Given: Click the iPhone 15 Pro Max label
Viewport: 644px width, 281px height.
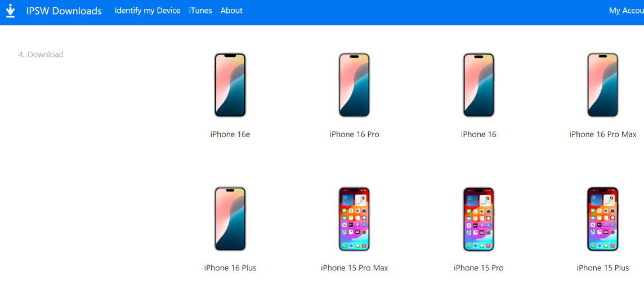Looking at the screenshot, I should click(355, 268).
